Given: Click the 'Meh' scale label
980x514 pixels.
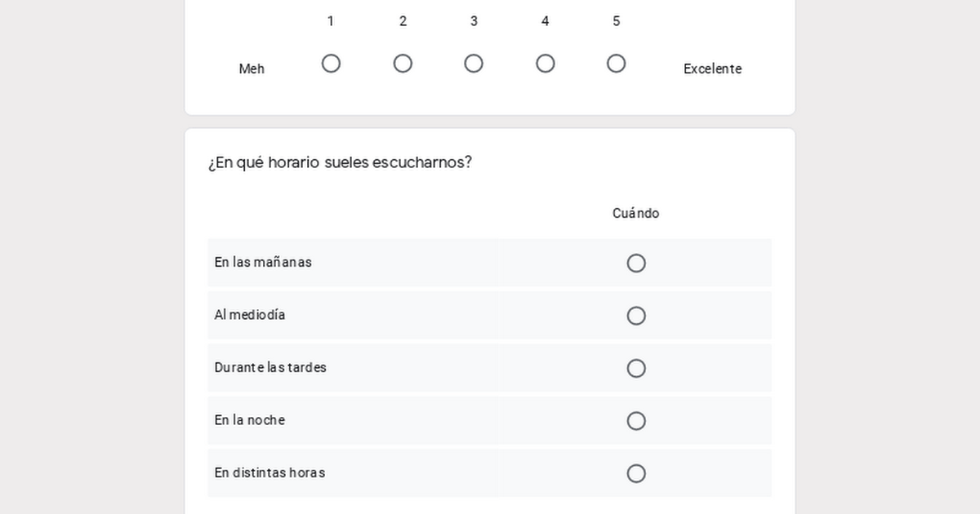Looking at the screenshot, I should click(252, 69).
